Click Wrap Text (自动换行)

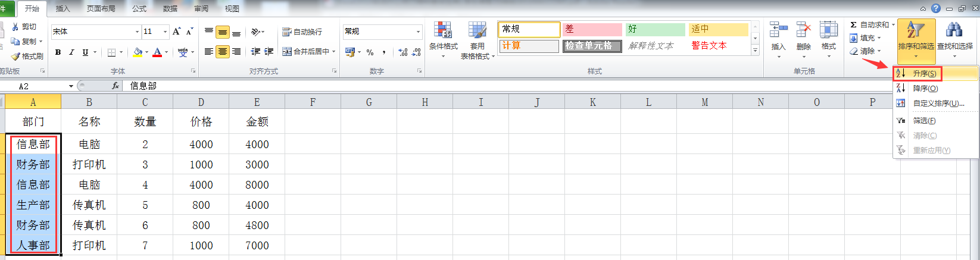302,32
